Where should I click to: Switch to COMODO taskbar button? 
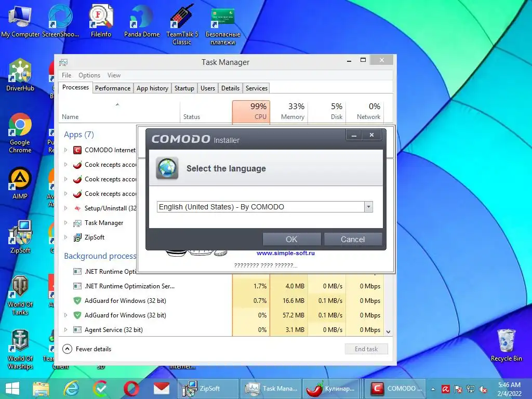point(395,389)
